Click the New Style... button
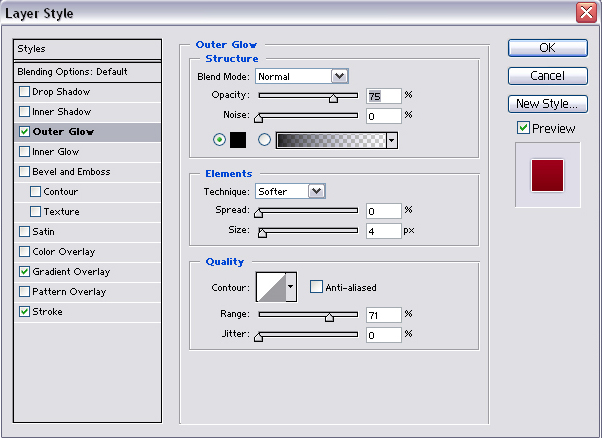This screenshot has width=602, height=438. (546, 103)
